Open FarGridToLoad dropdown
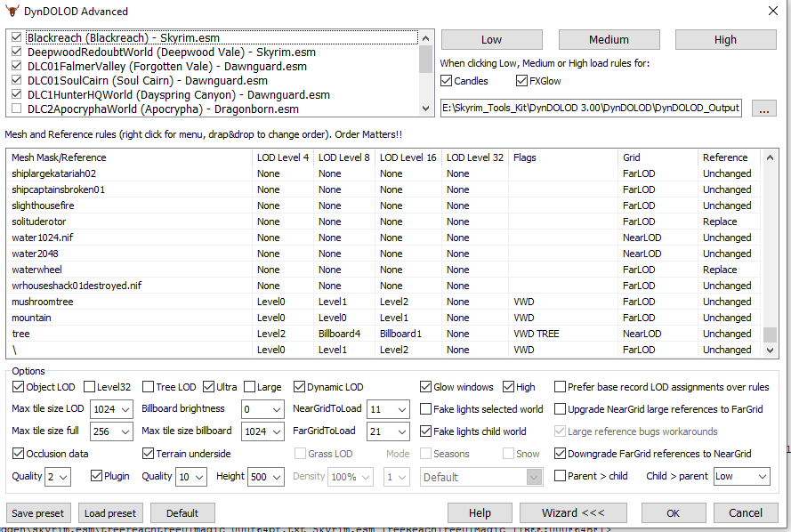Screen dimensions: 791x532 click(388, 431)
